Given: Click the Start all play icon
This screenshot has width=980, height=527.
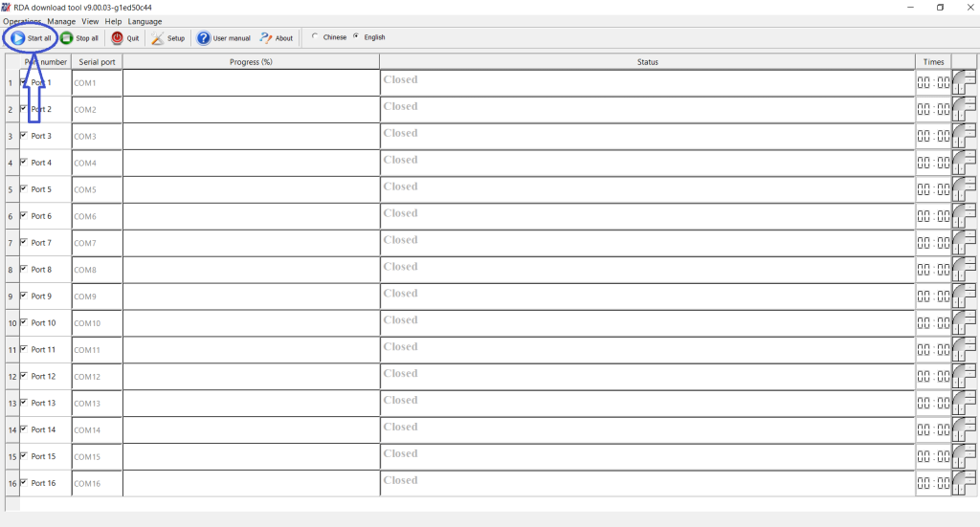Looking at the screenshot, I should pos(18,38).
